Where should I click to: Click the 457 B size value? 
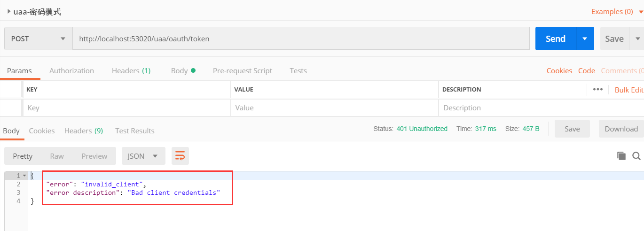coord(531,129)
